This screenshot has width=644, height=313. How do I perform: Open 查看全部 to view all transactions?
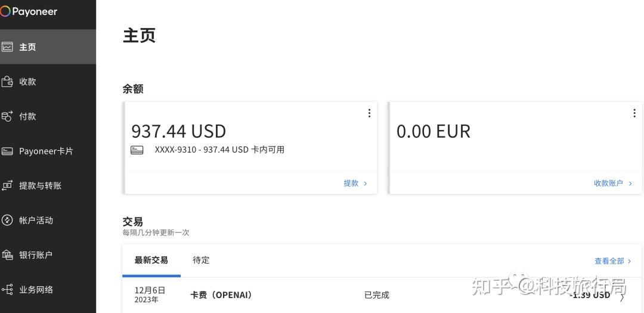pyautogui.click(x=612, y=261)
